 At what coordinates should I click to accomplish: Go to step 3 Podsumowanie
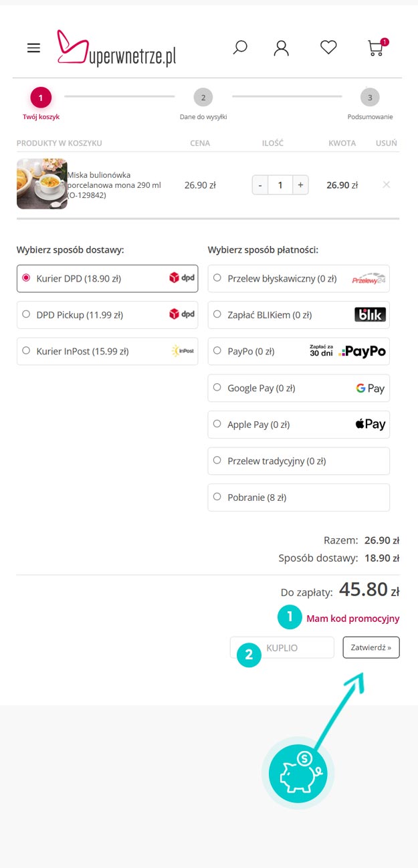click(370, 98)
